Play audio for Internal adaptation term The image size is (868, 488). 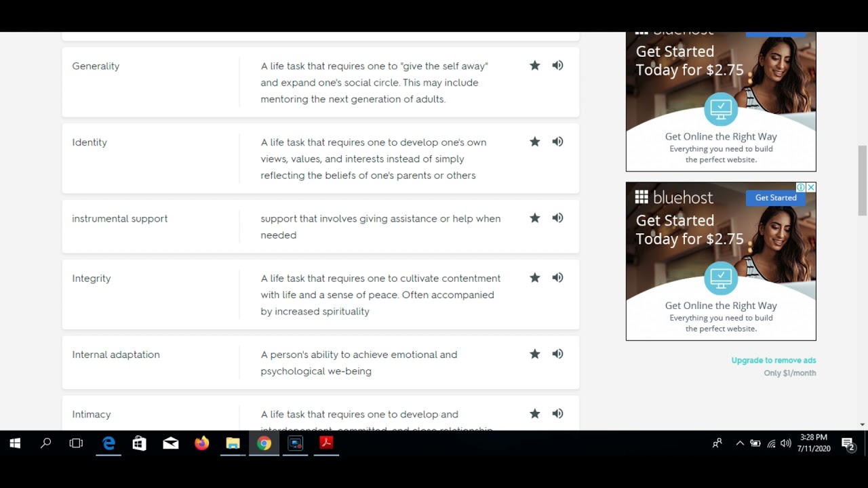tap(557, 354)
